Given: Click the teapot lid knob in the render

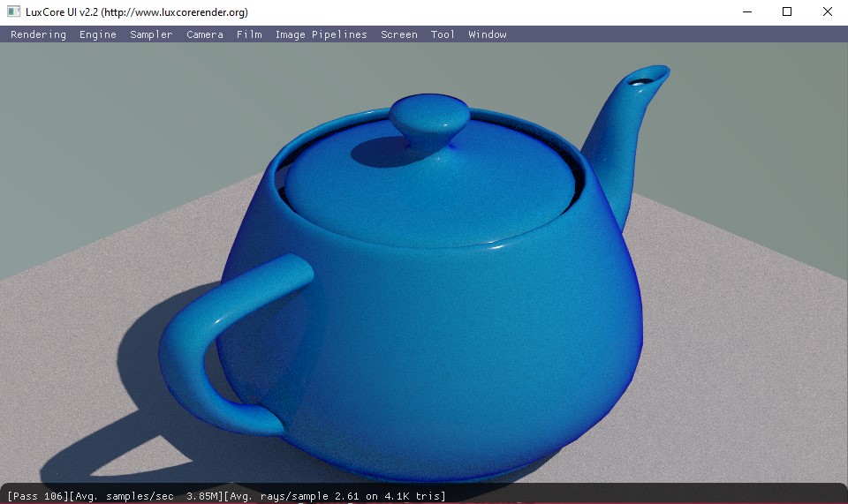Looking at the screenshot, I should (428, 119).
